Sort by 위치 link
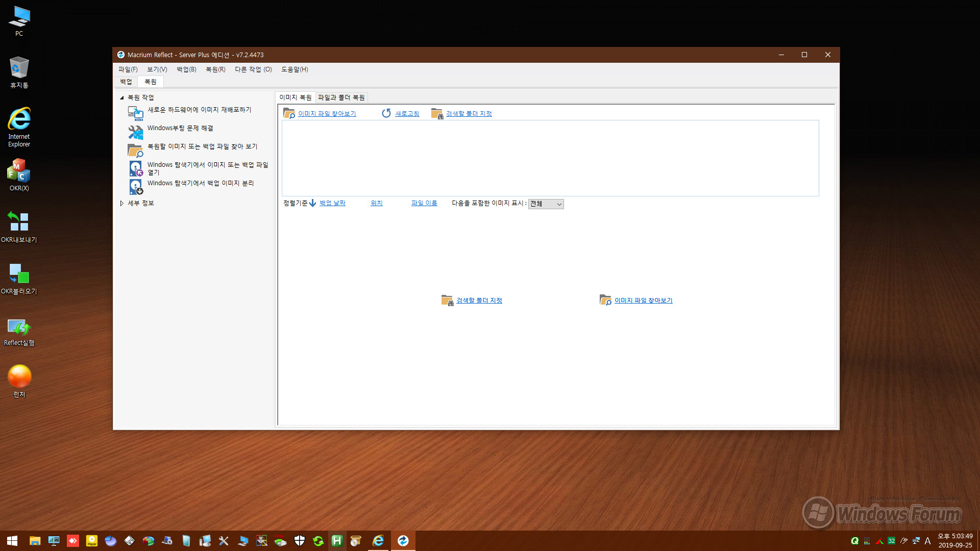Viewport: 980px width, 551px height. click(376, 203)
